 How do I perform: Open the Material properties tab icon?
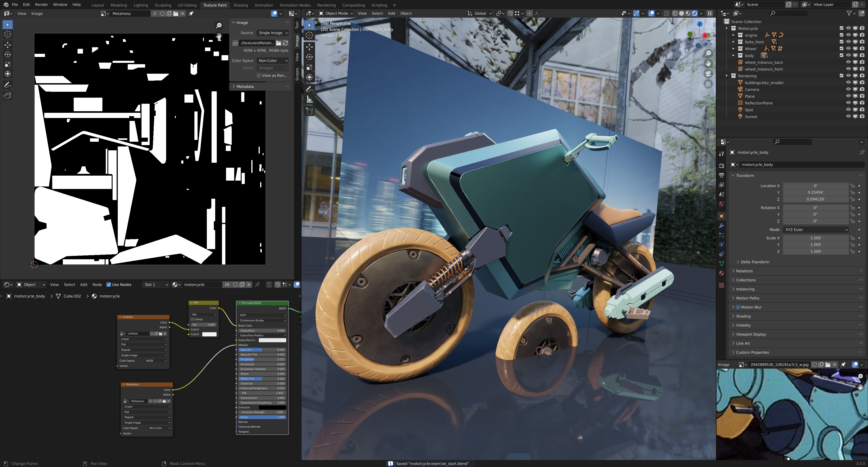[722, 273]
